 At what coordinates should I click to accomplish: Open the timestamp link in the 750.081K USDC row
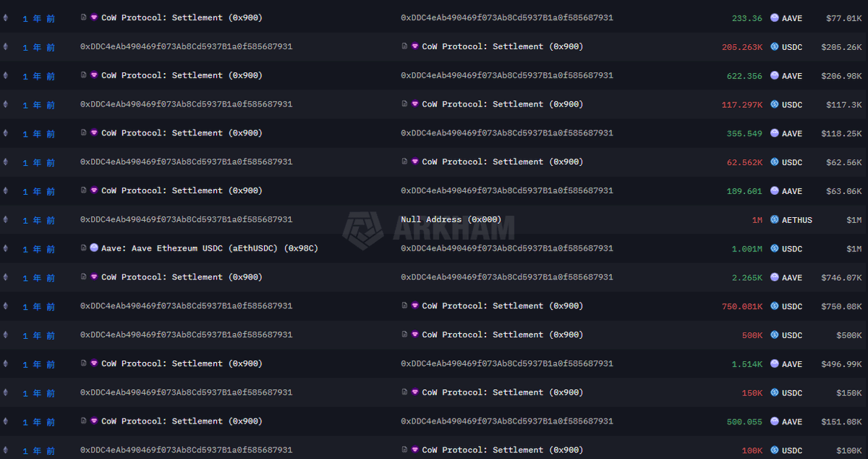point(39,307)
